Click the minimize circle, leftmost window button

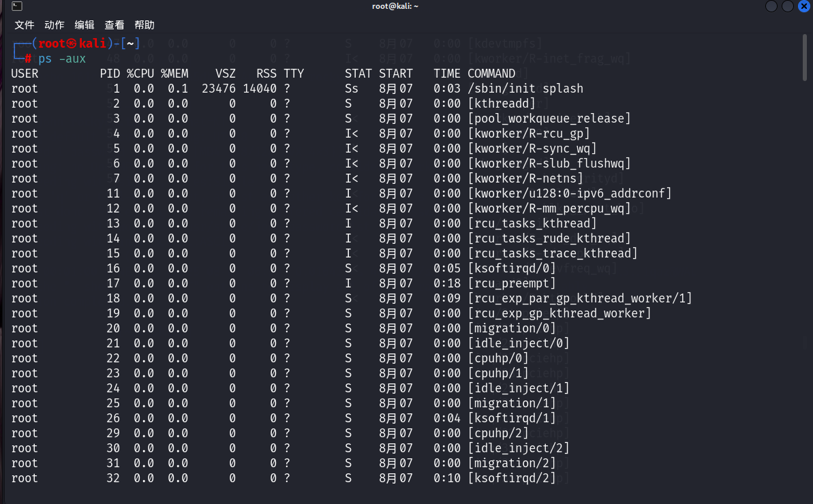coord(771,6)
